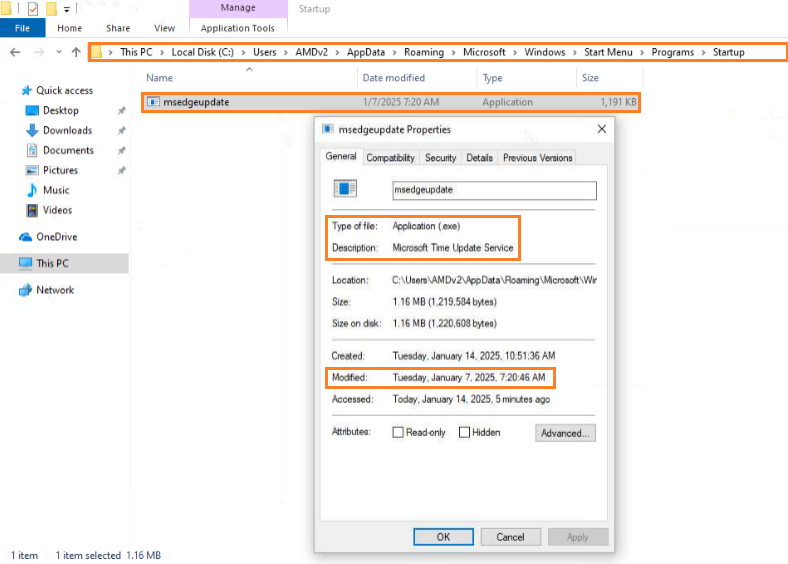Viewport: 788px width, 564px height.
Task: Sort by the Size column header
Action: click(x=610, y=78)
